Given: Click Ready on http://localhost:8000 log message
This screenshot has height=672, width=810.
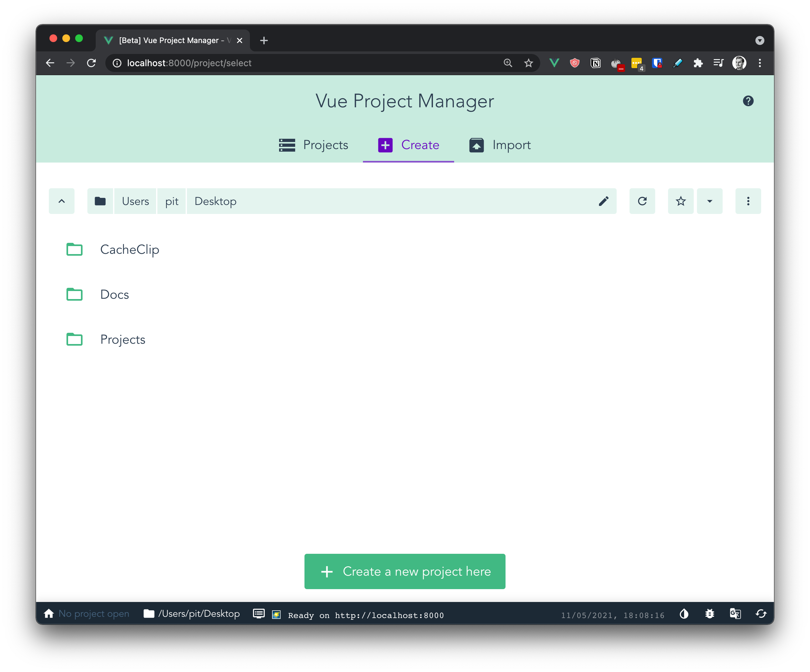Looking at the screenshot, I should 366,615.
